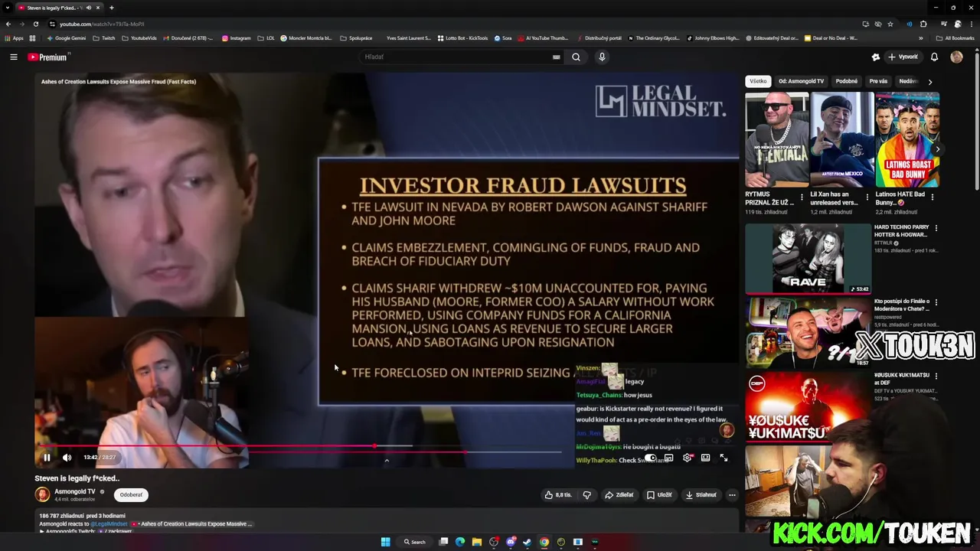Viewport: 980px width, 551px height.
Task: Click the taskbar Search box
Action: [x=415, y=542]
